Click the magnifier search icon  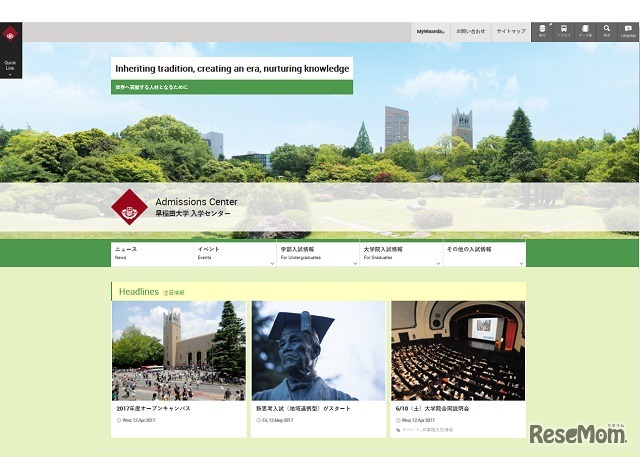click(607, 31)
